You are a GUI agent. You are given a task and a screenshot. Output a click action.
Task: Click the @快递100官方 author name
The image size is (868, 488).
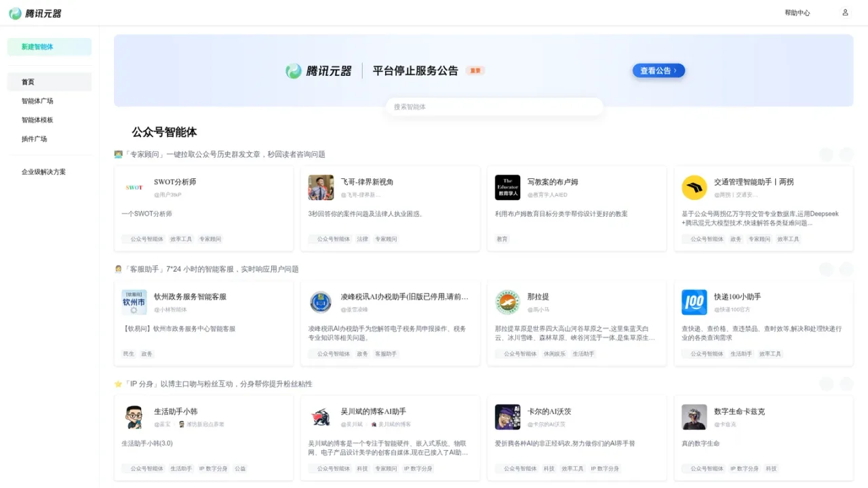click(732, 310)
